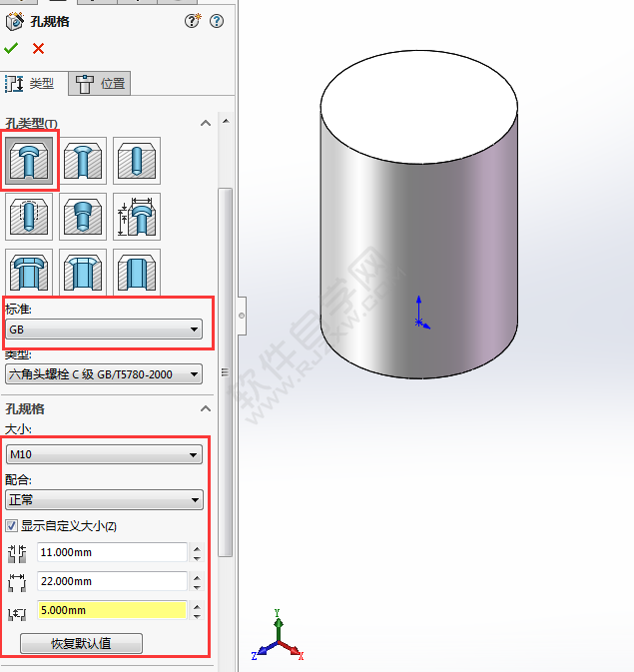Click the 22.000mm counterbore diameter field
The width and height of the screenshot is (634, 672).
click(112, 581)
